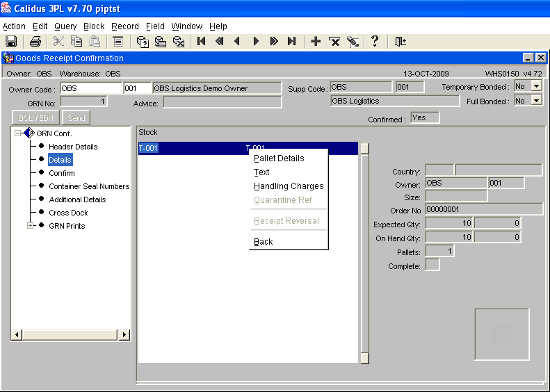Open the Help menu
550x392 pixels.
[218, 26]
